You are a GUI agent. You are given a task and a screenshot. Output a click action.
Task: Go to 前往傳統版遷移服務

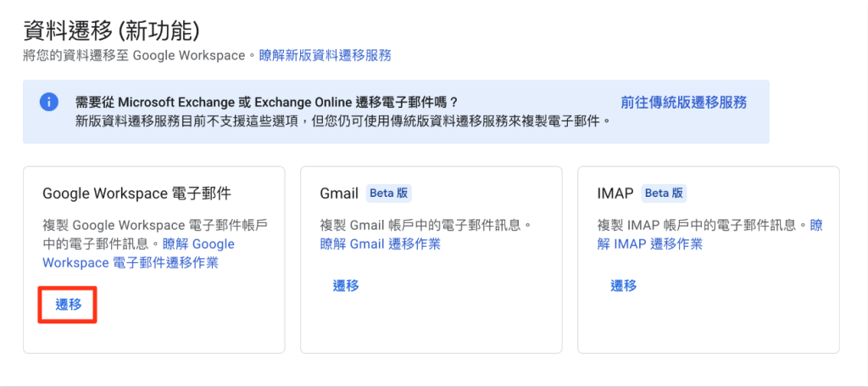coord(684,102)
